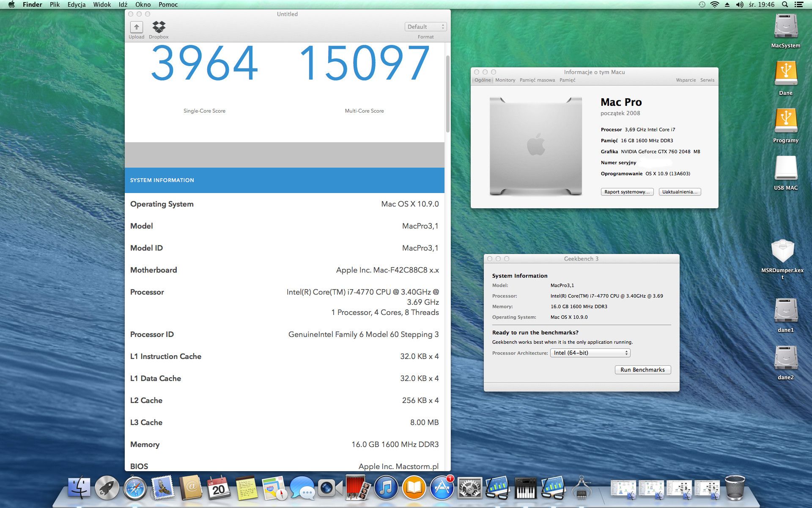The height and width of the screenshot is (508, 812).
Task: Open the yellow Notes app in dock
Action: pyautogui.click(x=247, y=488)
